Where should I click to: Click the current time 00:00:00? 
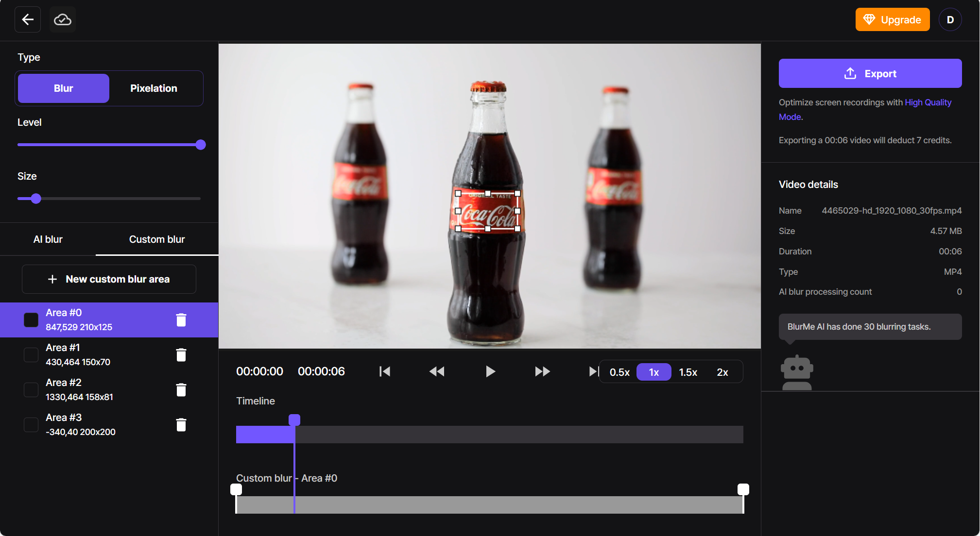pos(259,371)
